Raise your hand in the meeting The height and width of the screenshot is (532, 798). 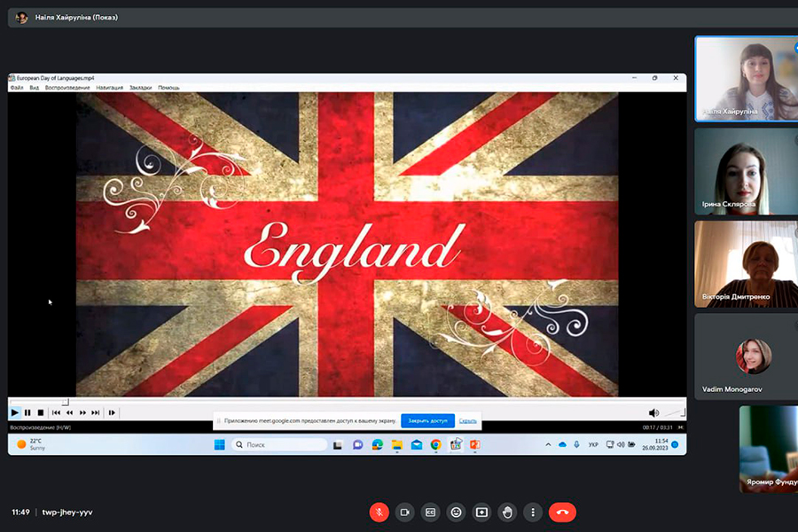coord(507,512)
